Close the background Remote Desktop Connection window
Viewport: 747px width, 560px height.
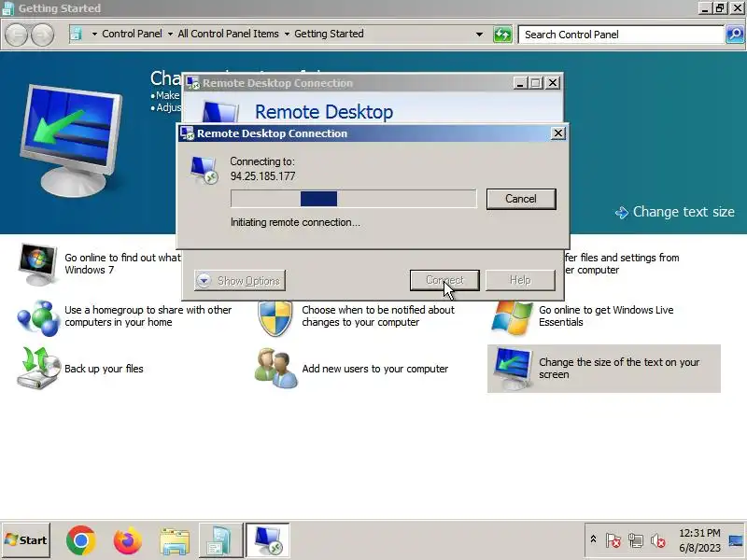[553, 83]
